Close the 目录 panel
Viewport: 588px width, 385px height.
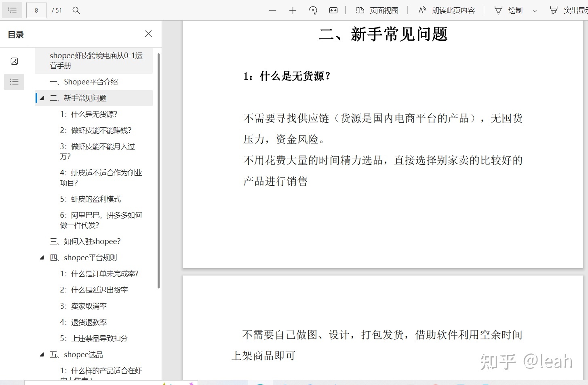tap(148, 34)
